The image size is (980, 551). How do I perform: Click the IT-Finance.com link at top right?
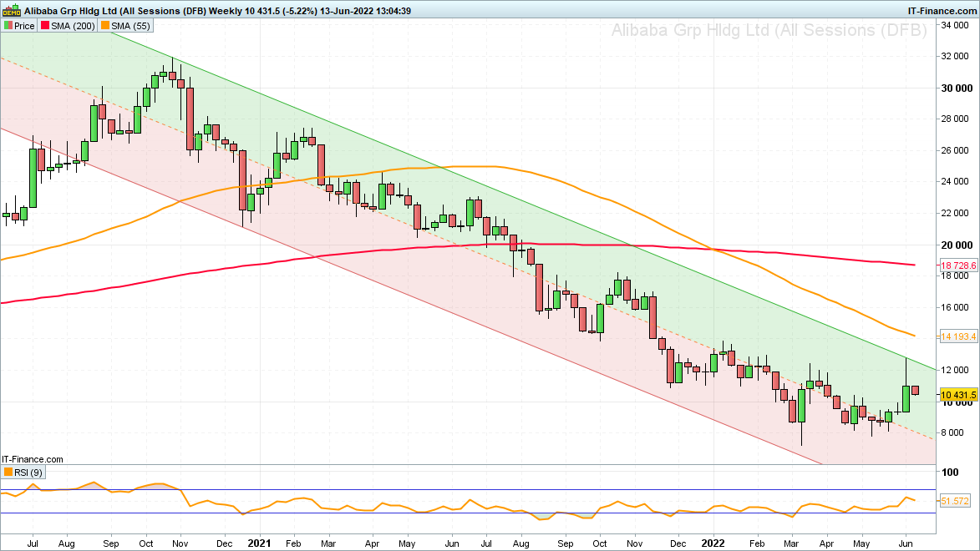(x=942, y=11)
